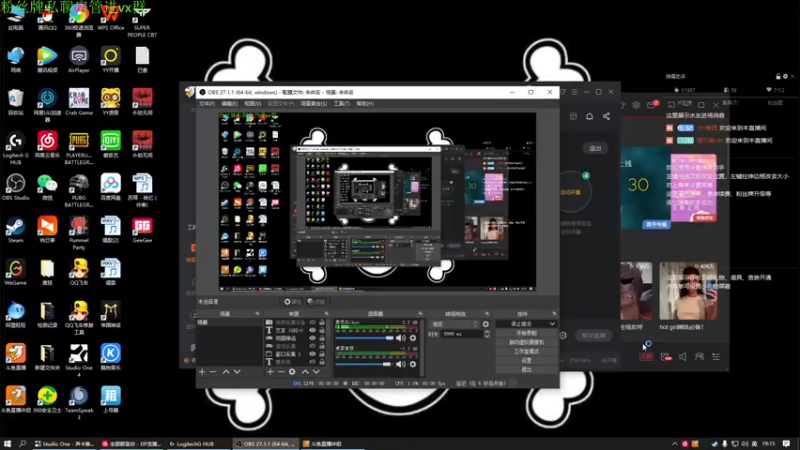Viewport: 800px width, 450px height.
Task: Toggle visibility of 视频采集设备 source
Action: coord(313,322)
